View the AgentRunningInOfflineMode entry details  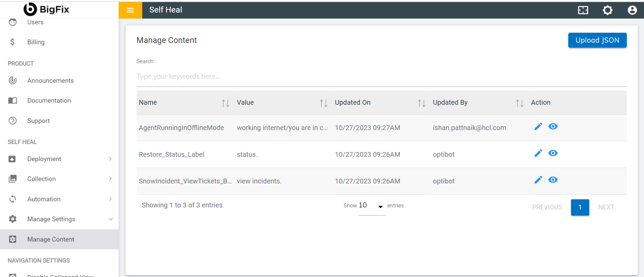(x=553, y=126)
